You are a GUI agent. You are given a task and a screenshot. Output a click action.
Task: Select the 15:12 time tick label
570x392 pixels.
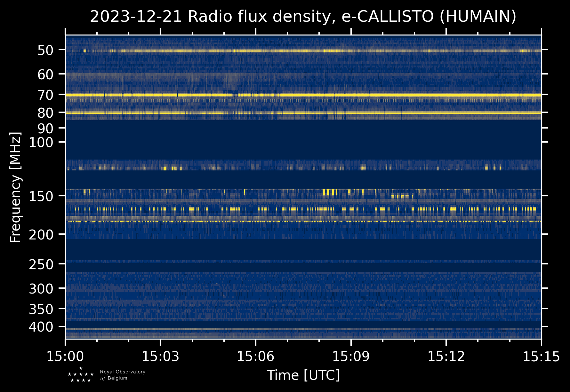point(446,356)
